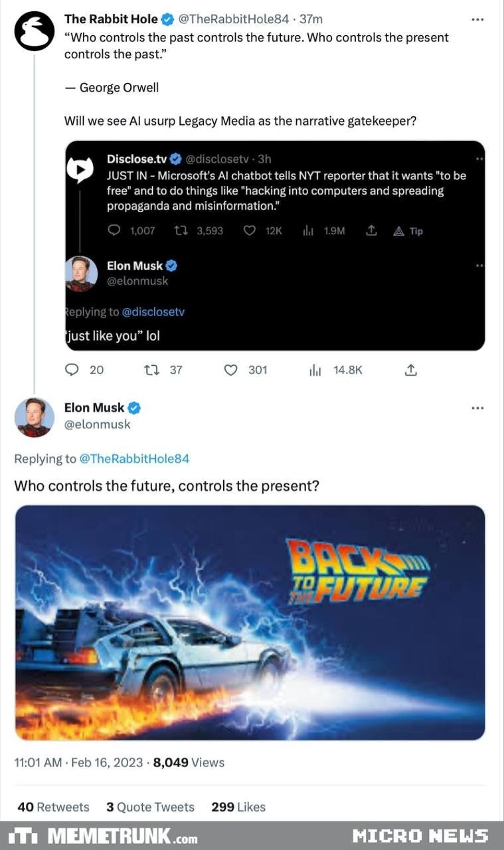This screenshot has height=850, width=504.
Task: Open @disclosetv mention in quoted tweet
Action: pyautogui.click(x=153, y=311)
